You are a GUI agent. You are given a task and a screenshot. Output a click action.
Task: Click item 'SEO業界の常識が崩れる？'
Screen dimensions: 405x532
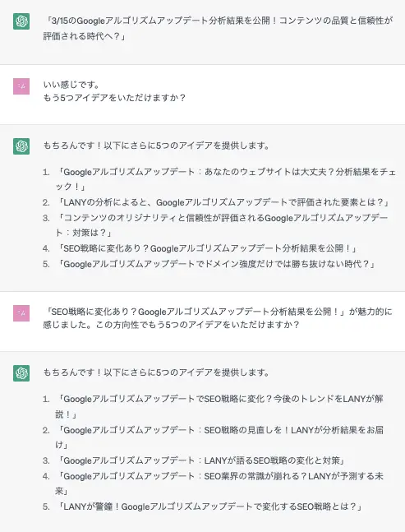click(x=219, y=483)
